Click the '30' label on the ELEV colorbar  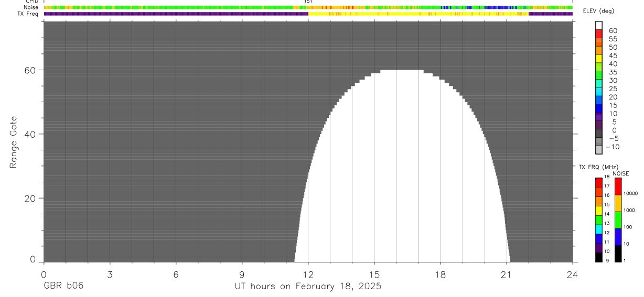click(613, 81)
